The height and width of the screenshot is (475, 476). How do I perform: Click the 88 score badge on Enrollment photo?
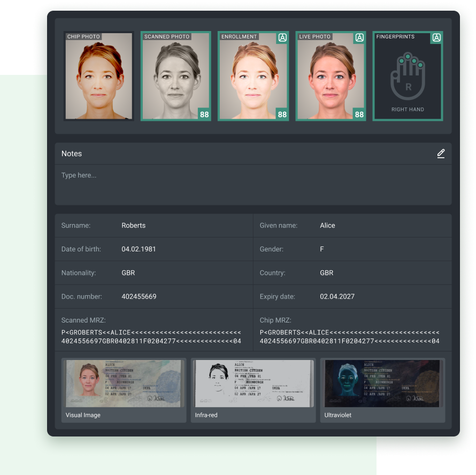click(282, 114)
